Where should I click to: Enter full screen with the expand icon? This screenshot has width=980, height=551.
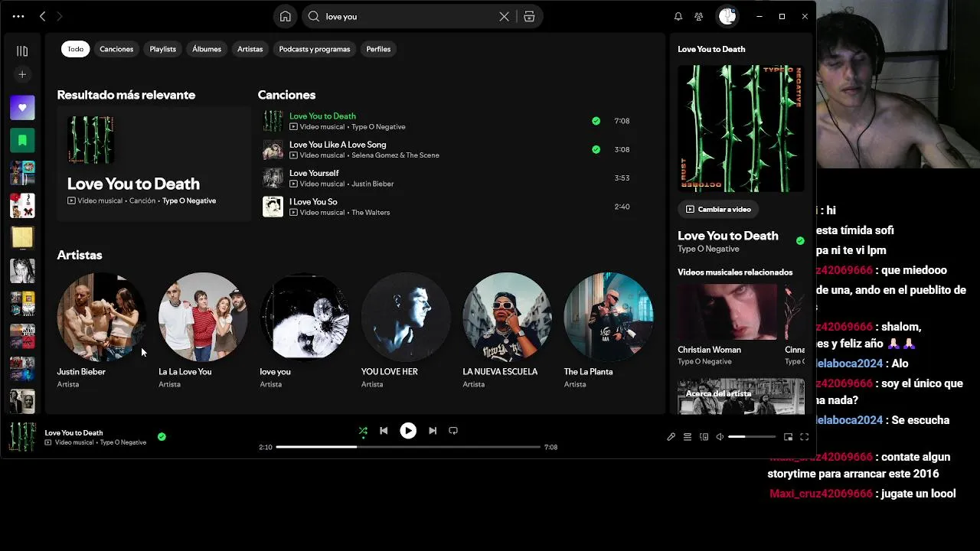point(805,437)
